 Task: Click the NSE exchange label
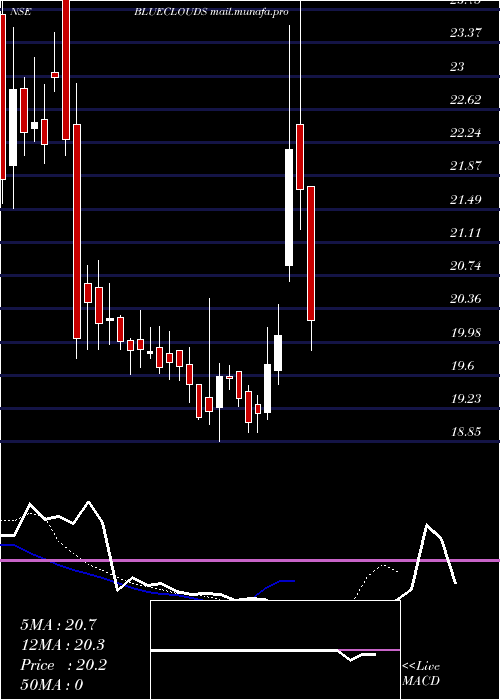tap(21, 12)
